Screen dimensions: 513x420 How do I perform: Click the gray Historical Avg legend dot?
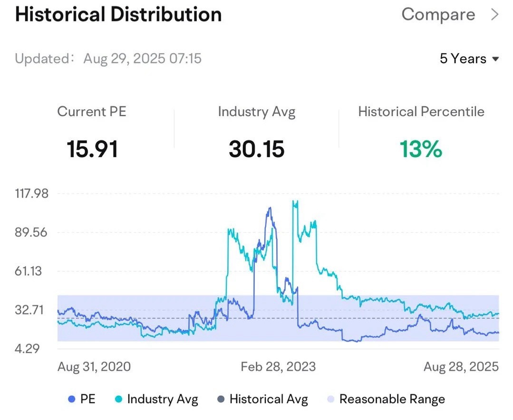[x=221, y=400]
